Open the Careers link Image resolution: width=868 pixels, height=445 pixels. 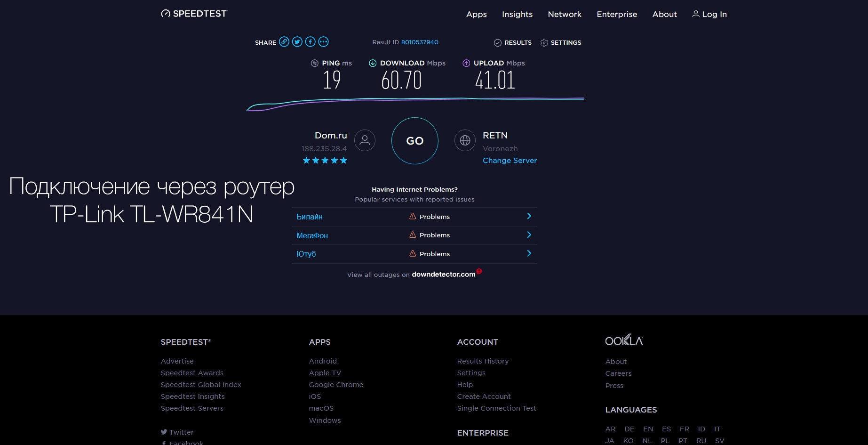tap(618, 373)
